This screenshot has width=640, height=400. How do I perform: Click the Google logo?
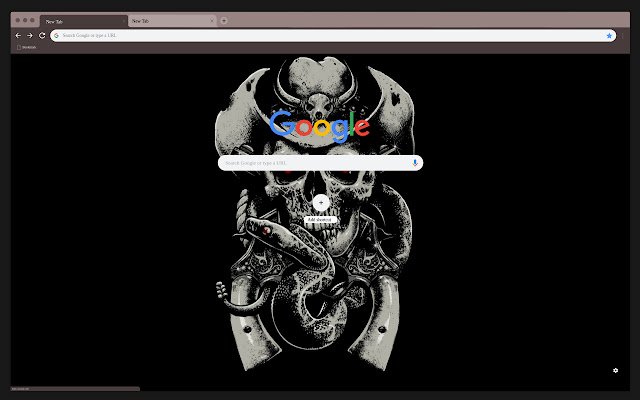320,127
